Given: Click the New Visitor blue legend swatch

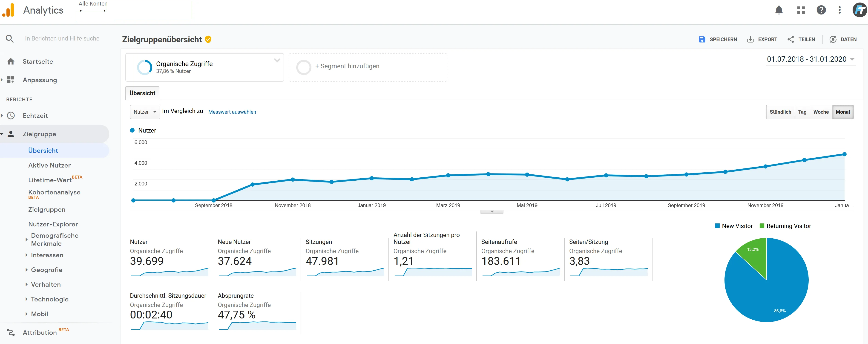Looking at the screenshot, I should tap(717, 226).
